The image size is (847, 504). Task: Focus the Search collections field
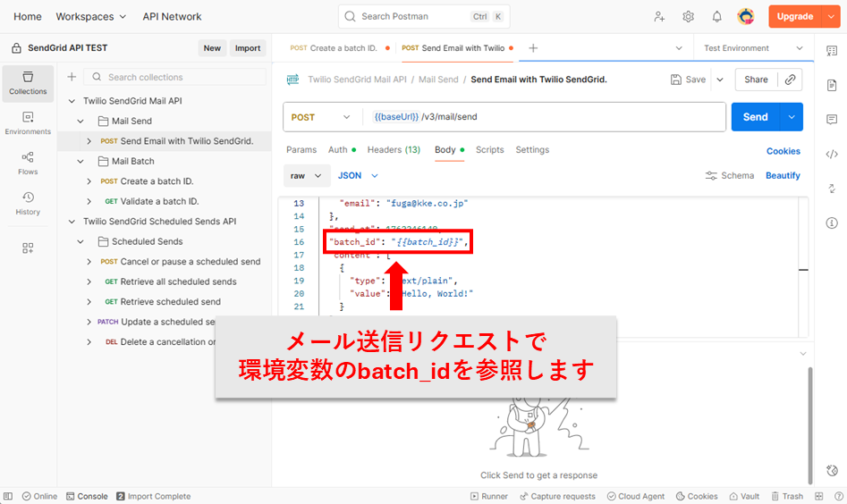point(175,77)
